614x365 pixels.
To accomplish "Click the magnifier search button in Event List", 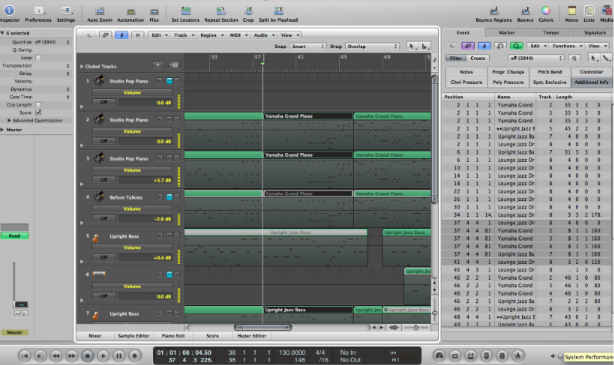I will tap(574, 58).
